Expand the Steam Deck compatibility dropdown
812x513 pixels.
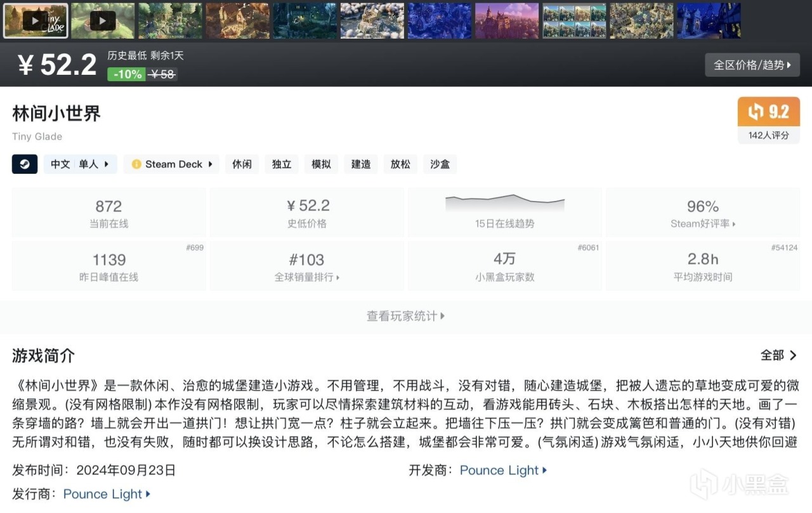click(172, 164)
